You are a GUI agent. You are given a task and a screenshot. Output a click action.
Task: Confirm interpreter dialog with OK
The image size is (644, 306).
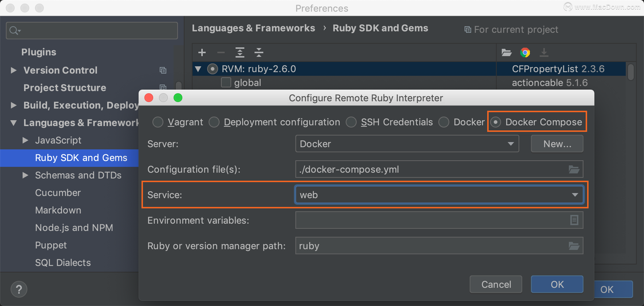pos(557,284)
